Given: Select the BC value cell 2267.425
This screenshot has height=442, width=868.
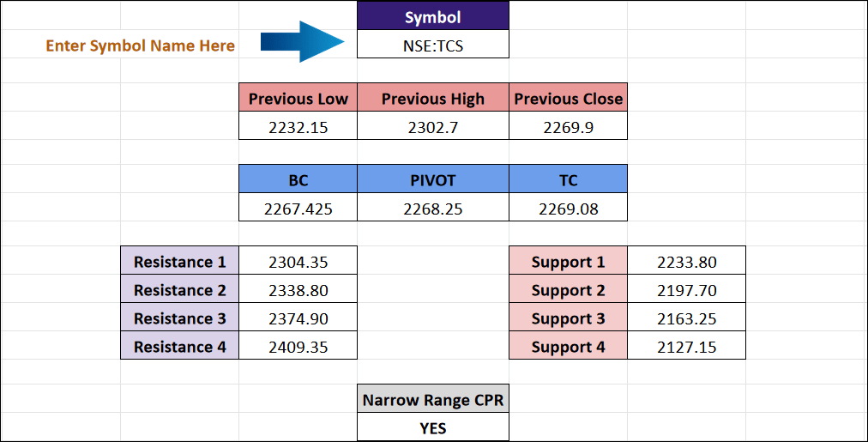Looking at the screenshot, I should click(x=298, y=207).
